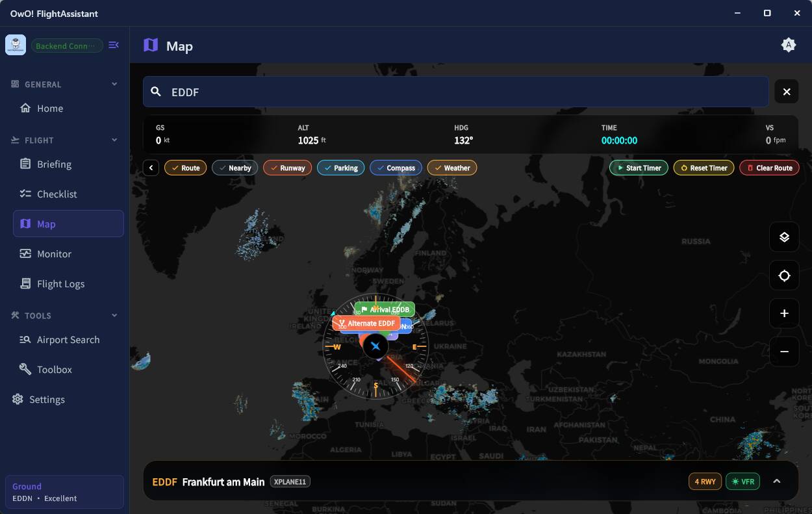Go to Home page
This screenshot has height=514, width=812.
(x=68, y=109)
